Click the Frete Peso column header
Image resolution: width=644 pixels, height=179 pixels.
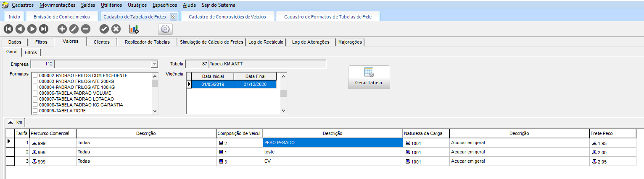[x=612, y=133]
